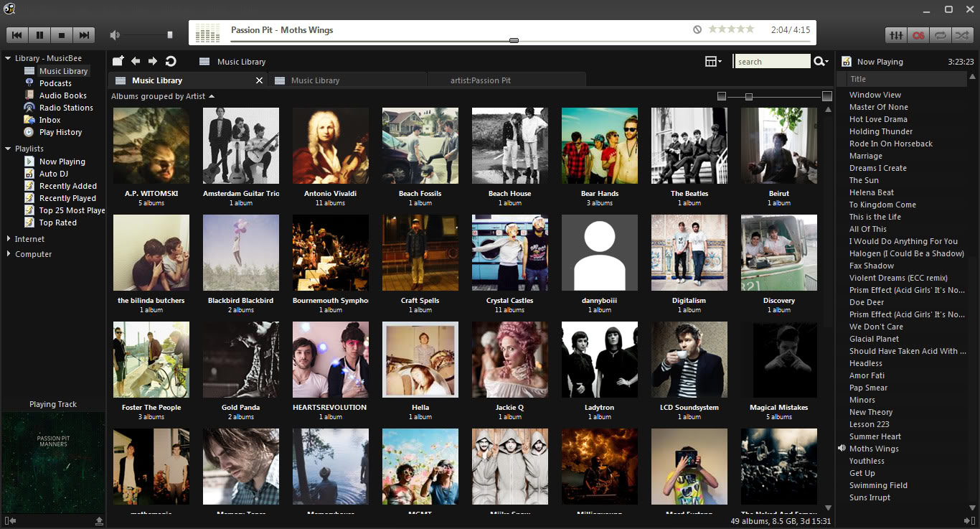This screenshot has height=529, width=980.
Task: Open the equalizer controls
Action: tap(896, 34)
